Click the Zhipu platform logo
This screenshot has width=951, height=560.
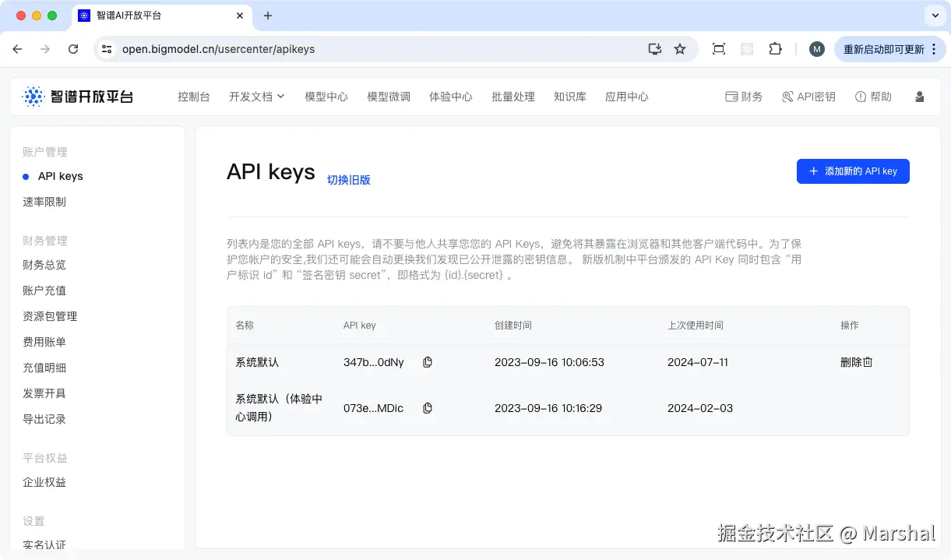point(78,97)
